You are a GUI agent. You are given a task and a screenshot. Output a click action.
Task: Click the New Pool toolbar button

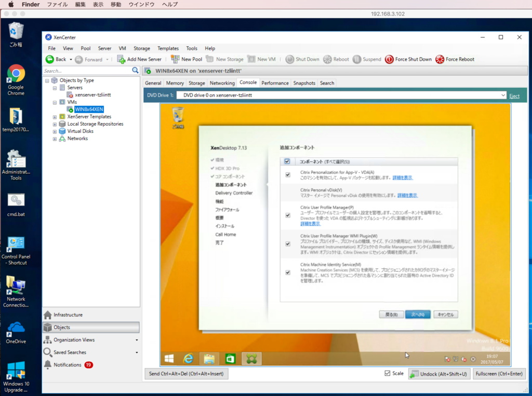[187, 59]
